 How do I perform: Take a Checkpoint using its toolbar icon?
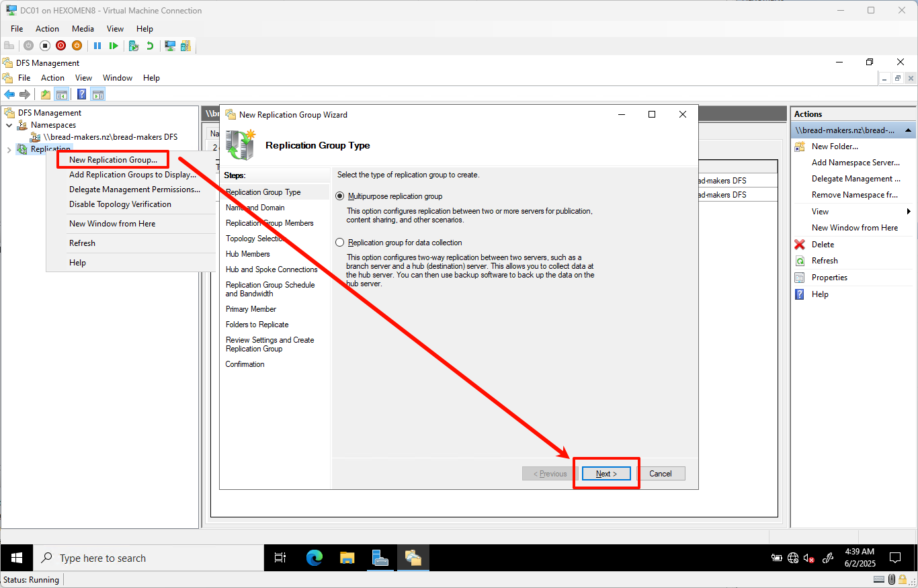click(134, 45)
